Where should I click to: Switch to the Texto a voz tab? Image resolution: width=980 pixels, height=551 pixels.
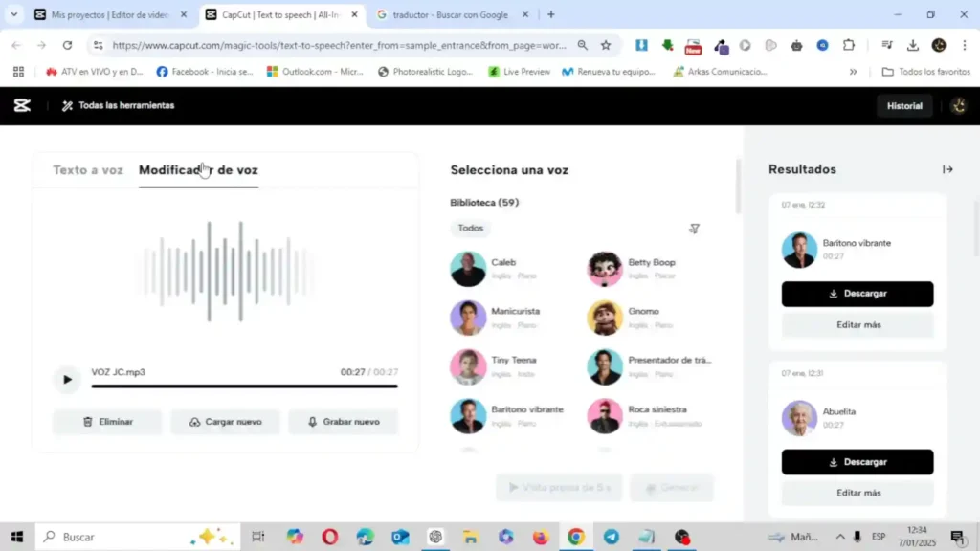(x=87, y=169)
